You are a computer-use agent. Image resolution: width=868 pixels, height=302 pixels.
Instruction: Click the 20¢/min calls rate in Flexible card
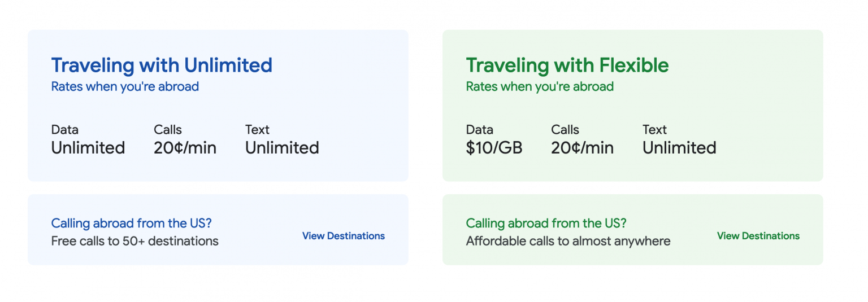tap(582, 148)
